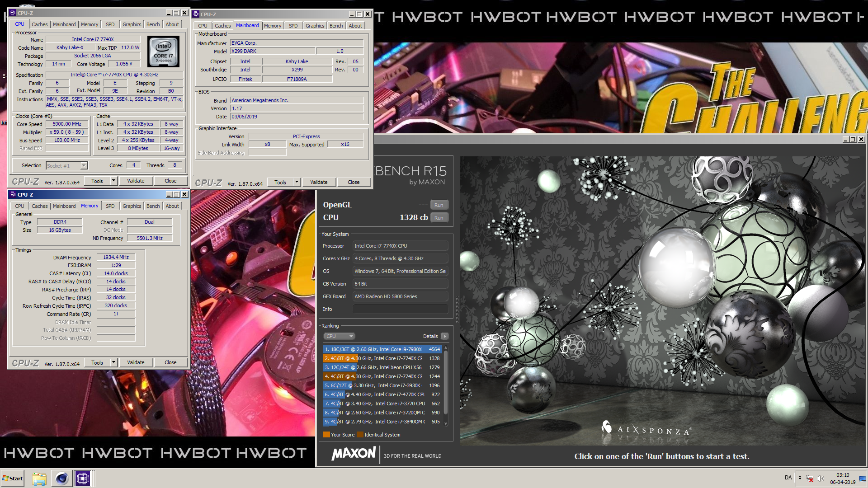Click the Identical System brown color swatch
Viewport: 868px width, 488px height.
[360, 435]
